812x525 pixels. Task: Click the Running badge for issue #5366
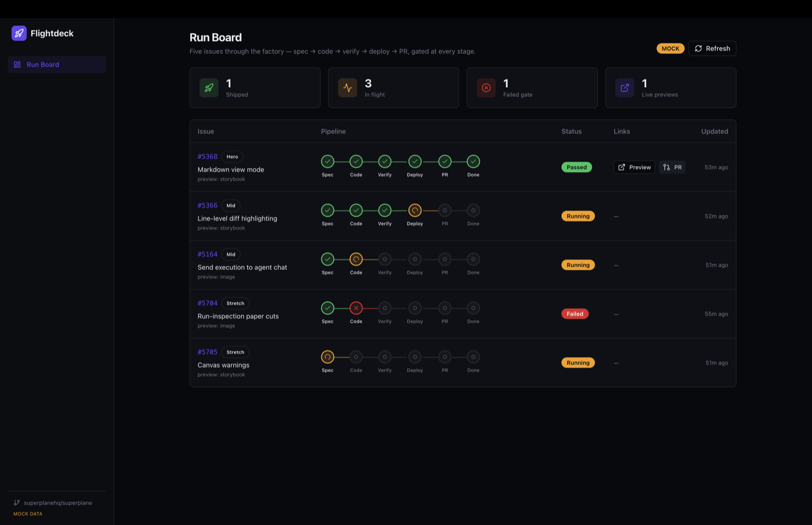tap(578, 216)
